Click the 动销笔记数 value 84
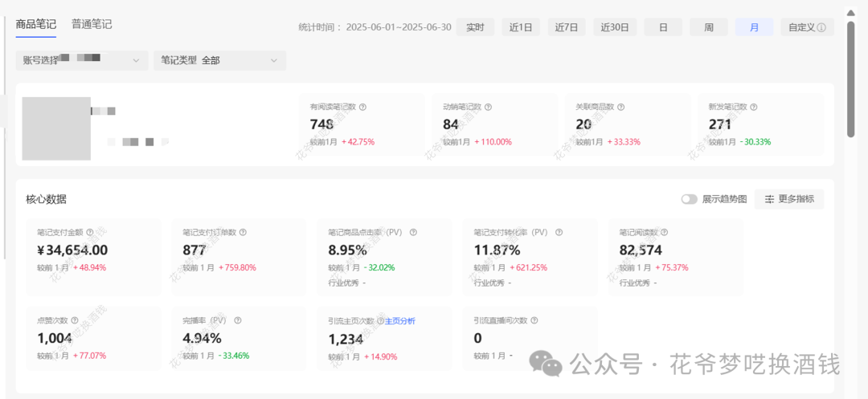Image resolution: width=868 pixels, height=399 pixels. pyautogui.click(x=451, y=124)
